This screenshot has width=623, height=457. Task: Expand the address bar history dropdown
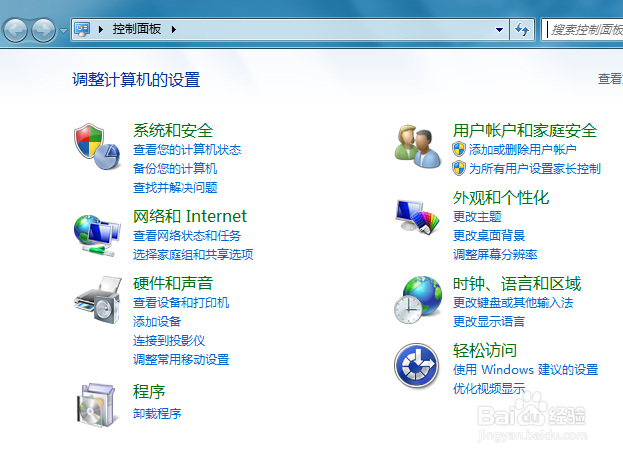coord(499,29)
